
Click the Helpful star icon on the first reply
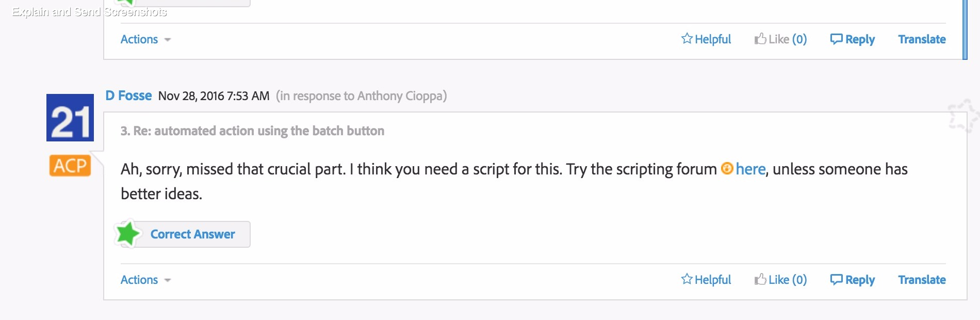pos(688,39)
